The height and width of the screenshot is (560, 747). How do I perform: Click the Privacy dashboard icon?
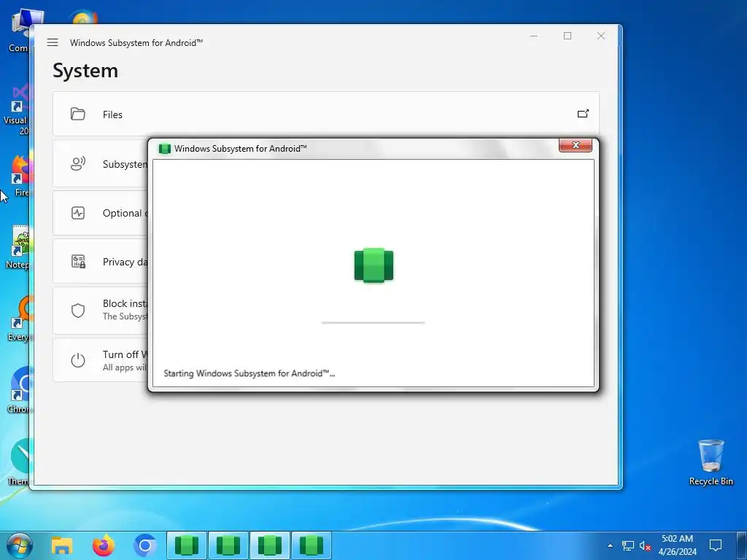pos(78,262)
